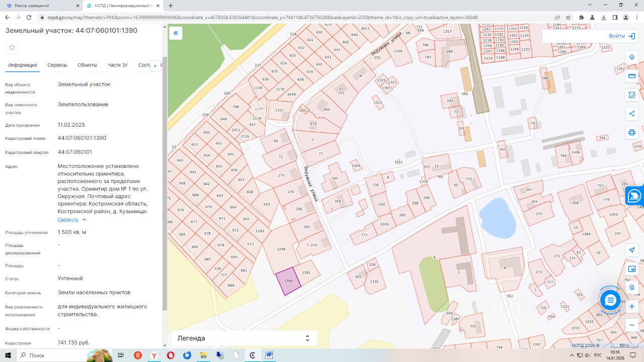Switch to the Сервисы tab
The image size is (644, 362).
pyautogui.click(x=57, y=65)
